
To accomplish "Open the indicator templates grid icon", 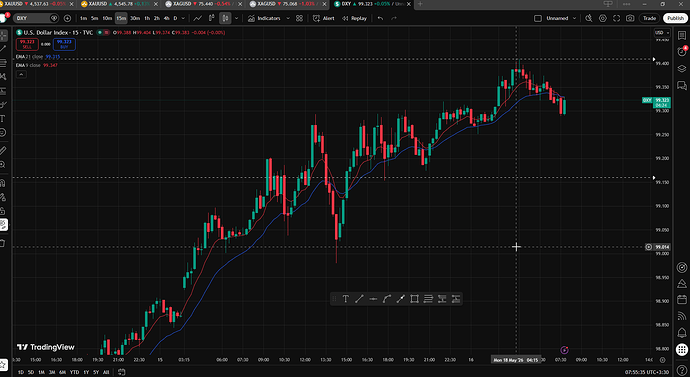I will (299, 18).
